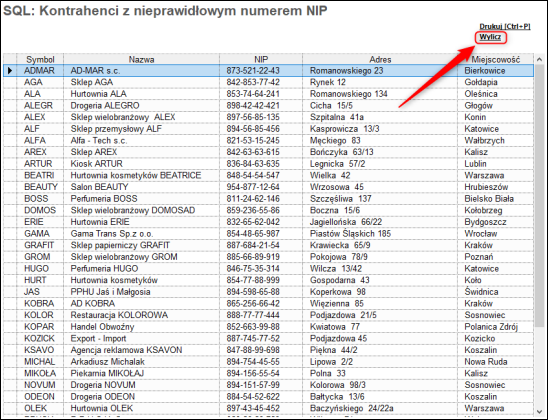
Task: Select PPHU Jaś i Małgosia cell
Action: click(x=142, y=292)
